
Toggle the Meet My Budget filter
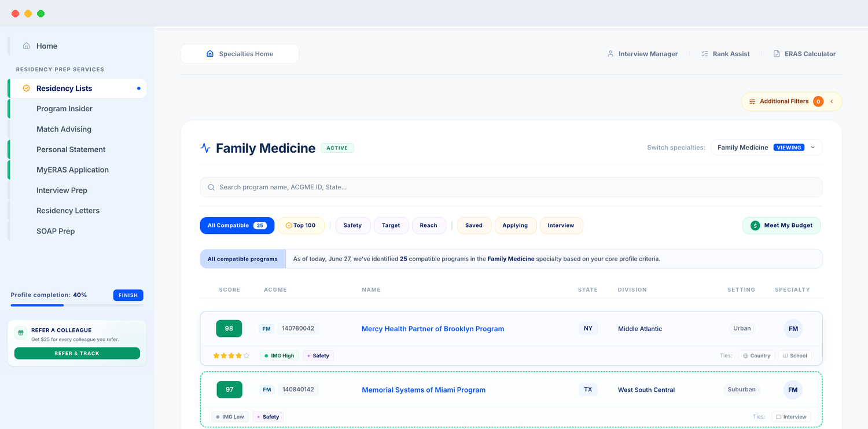click(781, 226)
